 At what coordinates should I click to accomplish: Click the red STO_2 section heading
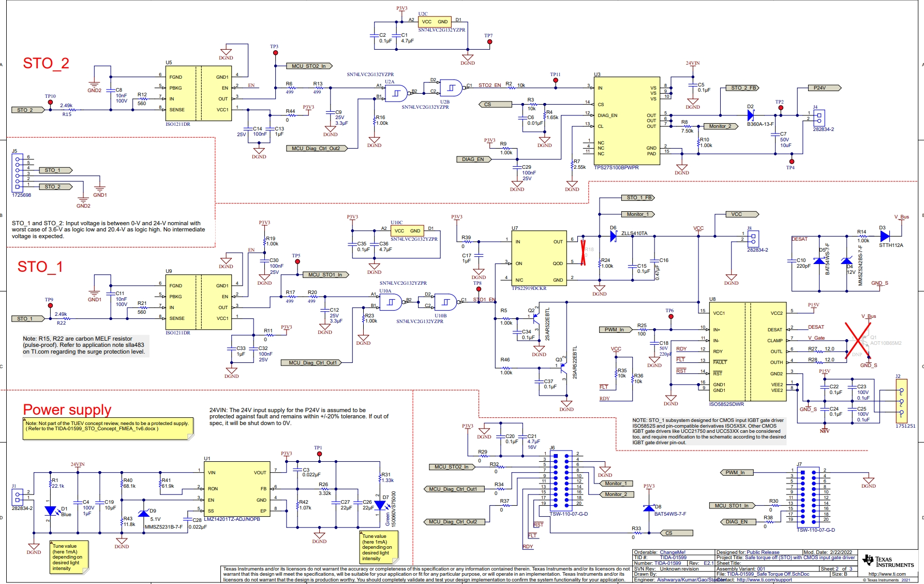pyautogui.click(x=46, y=63)
